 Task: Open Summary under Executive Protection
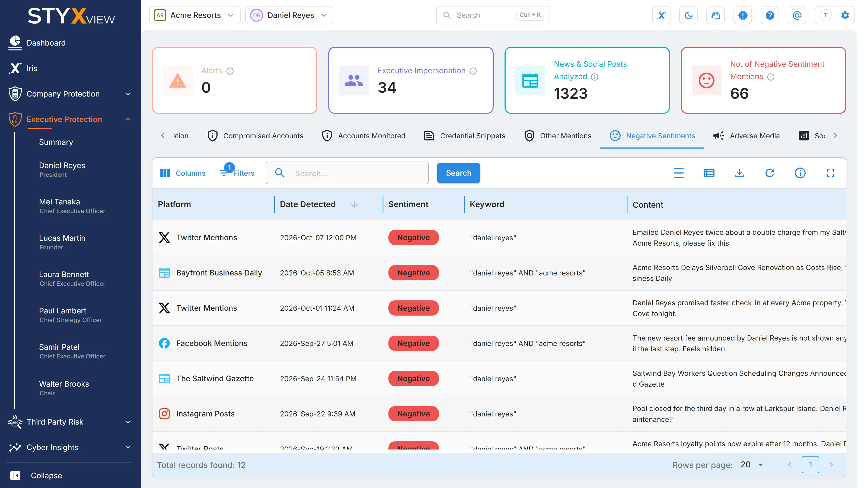56,142
